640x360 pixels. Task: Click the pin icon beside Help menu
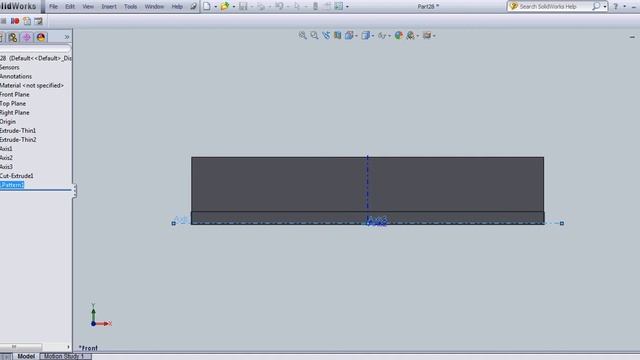(193, 7)
